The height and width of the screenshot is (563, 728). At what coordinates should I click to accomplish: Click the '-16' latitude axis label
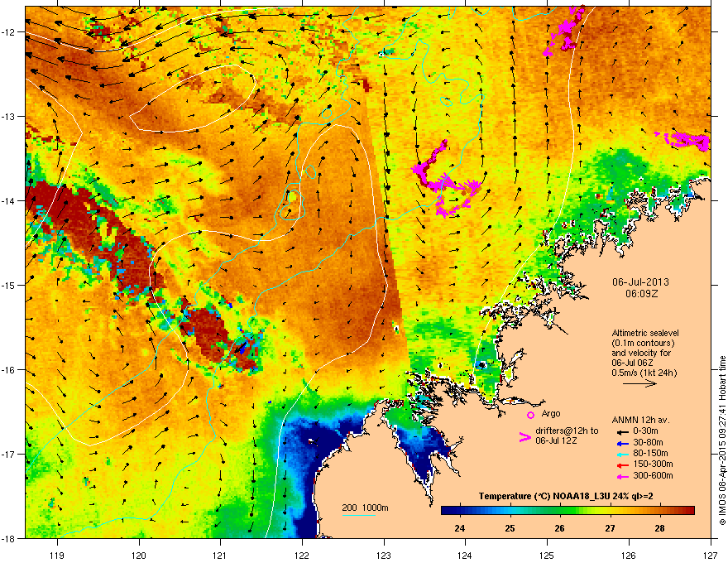coord(9,370)
